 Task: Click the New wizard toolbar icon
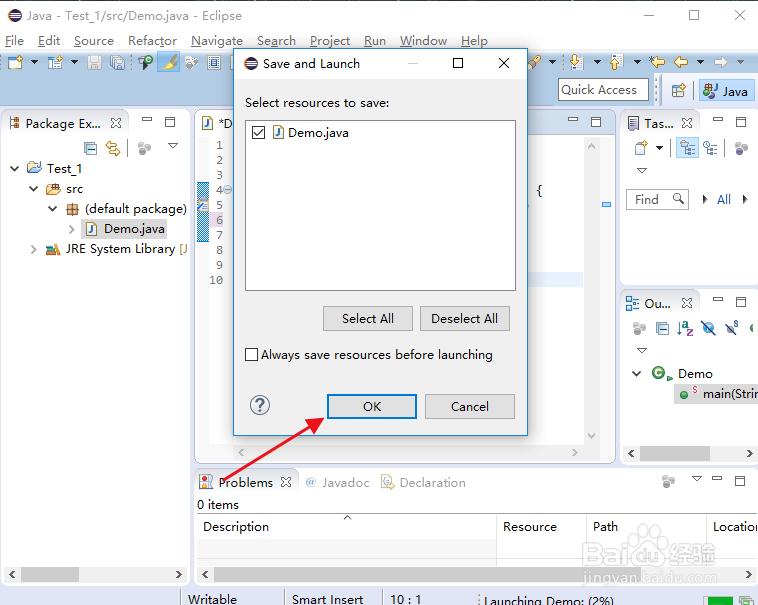click(x=15, y=62)
